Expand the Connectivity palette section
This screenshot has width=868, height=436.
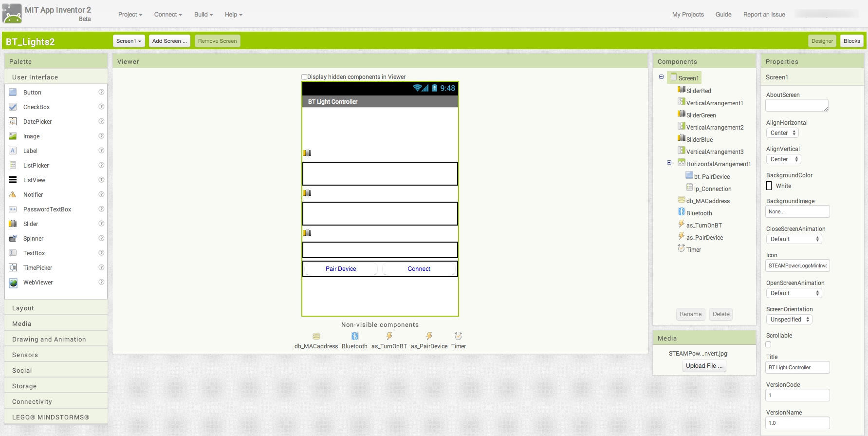point(32,402)
